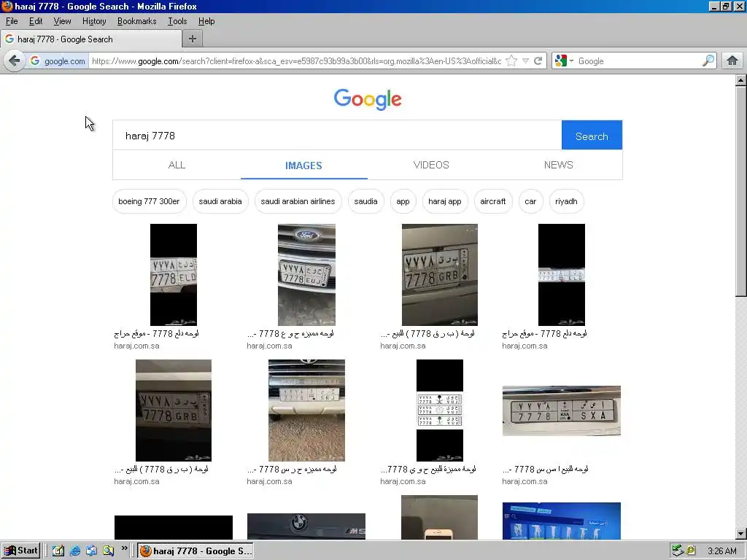Open the History menu
Viewport: 747px width, 560px height.
pos(94,21)
